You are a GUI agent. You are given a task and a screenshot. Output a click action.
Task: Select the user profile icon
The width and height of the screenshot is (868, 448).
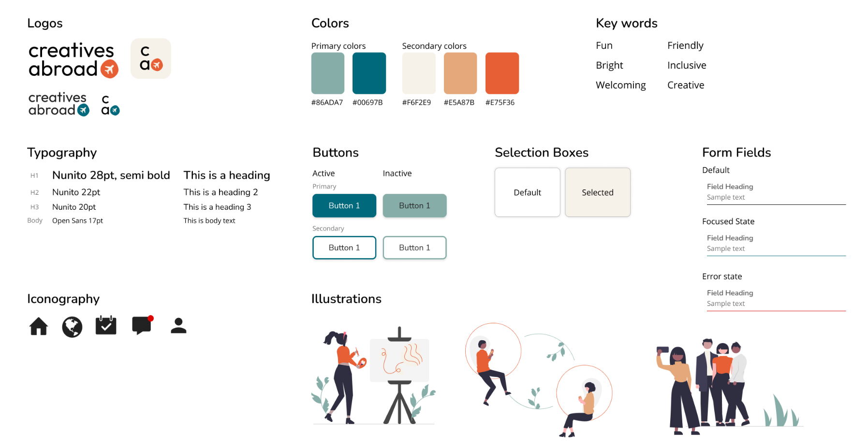tap(178, 326)
